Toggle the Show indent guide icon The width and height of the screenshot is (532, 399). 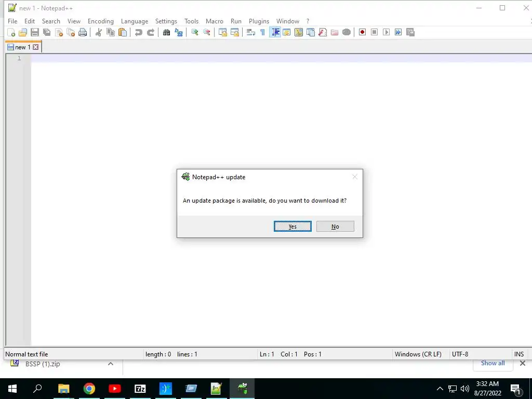(x=275, y=32)
